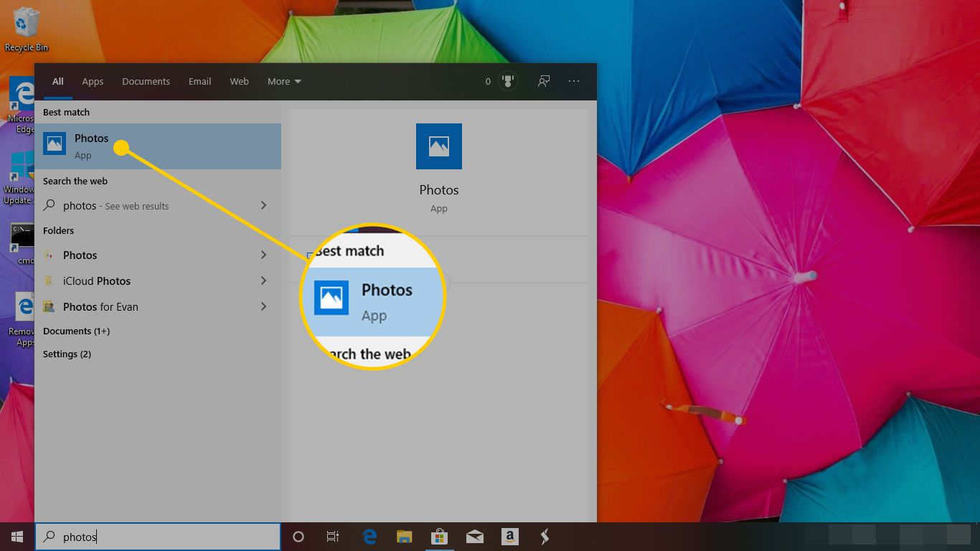Switch to the Email search tab
This screenshot has width=980, height=551.
coord(199,82)
